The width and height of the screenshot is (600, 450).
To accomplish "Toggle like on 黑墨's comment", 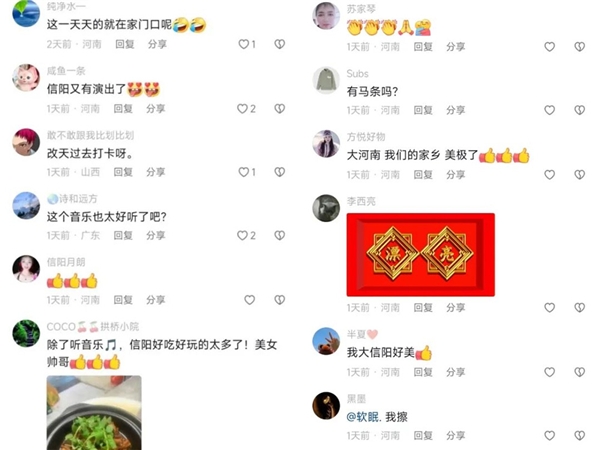I will tap(549, 435).
